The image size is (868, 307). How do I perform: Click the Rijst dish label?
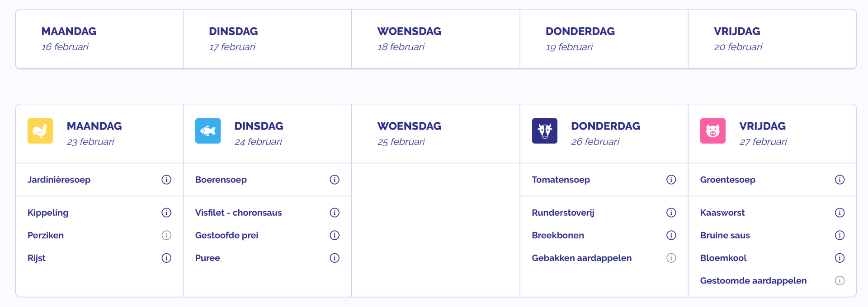pos(37,258)
